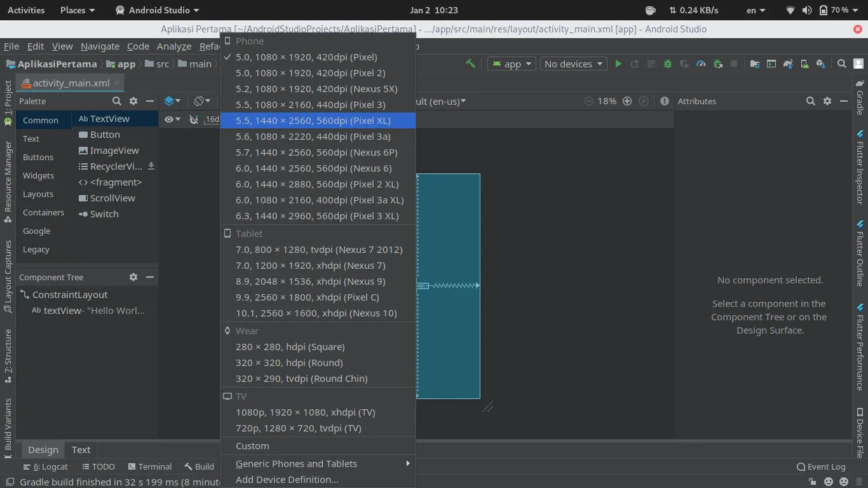The image size is (868, 488).
Task: Open the Profile app gauge icon
Action: [701, 64]
